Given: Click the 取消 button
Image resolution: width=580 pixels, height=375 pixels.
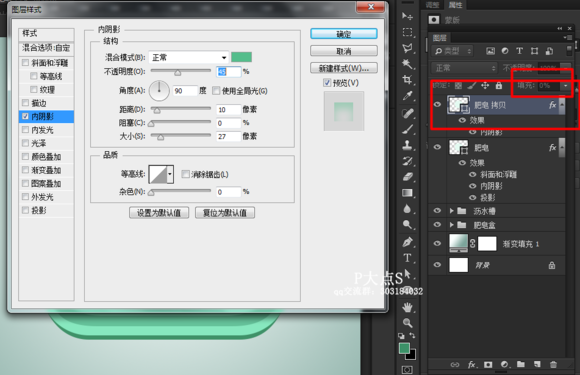Looking at the screenshot, I should coord(344,51).
